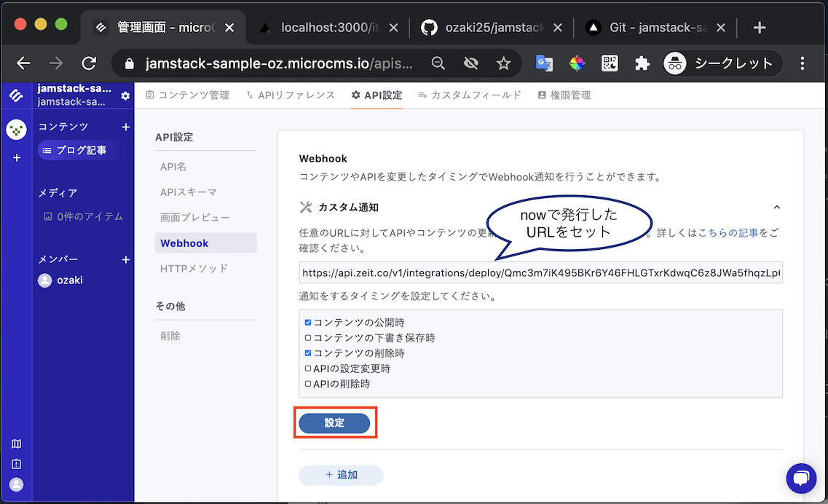
Task: Click the + 追加 button
Action: coord(341,475)
